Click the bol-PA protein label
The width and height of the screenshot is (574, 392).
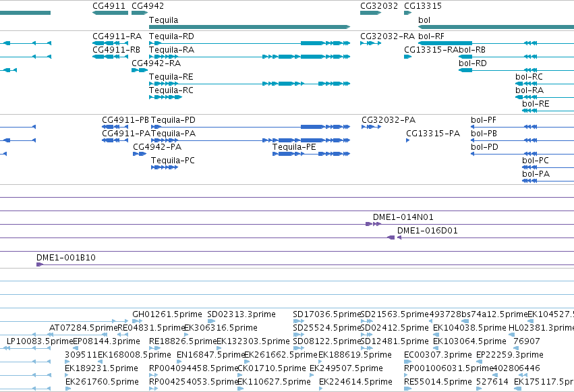536,174
